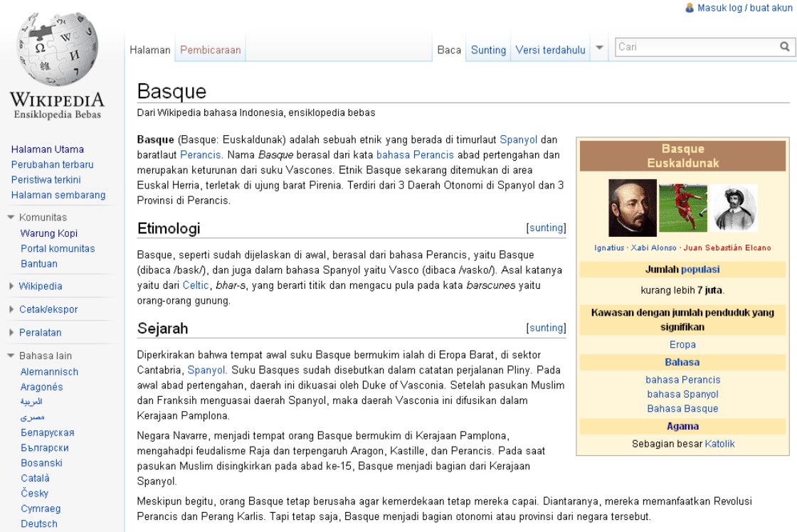This screenshot has width=797, height=532.
Task: Open Bahasa Basque link in infobox
Action: [682, 408]
